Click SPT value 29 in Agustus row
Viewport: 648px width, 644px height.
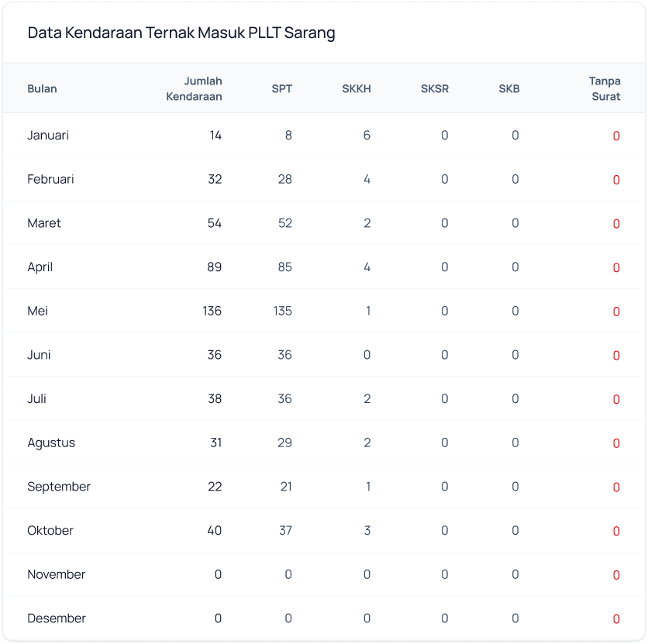point(284,443)
